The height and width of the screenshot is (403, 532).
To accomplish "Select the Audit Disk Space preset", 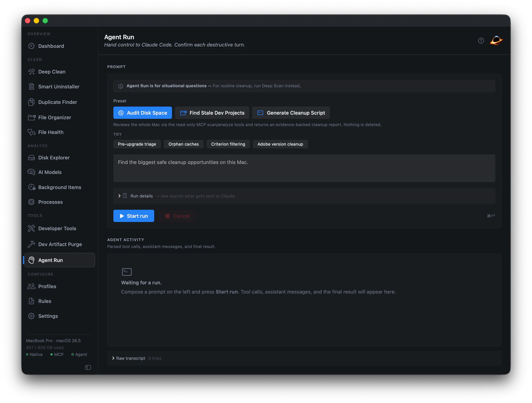I will point(143,113).
